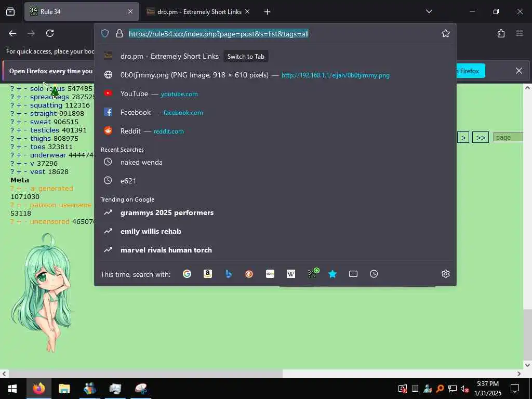Screen dimensions: 532x399
Task: Open the Windows notification center
Action: pos(515,389)
